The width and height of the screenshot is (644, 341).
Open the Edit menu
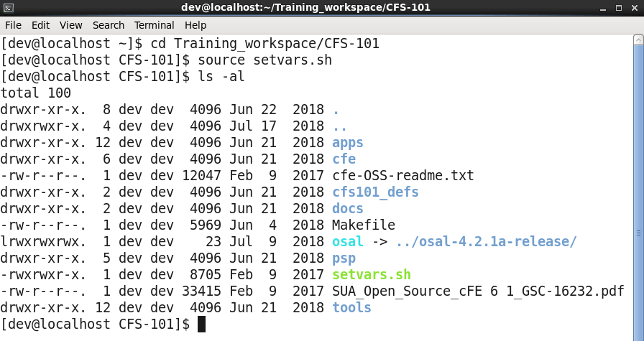coord(40,25)
